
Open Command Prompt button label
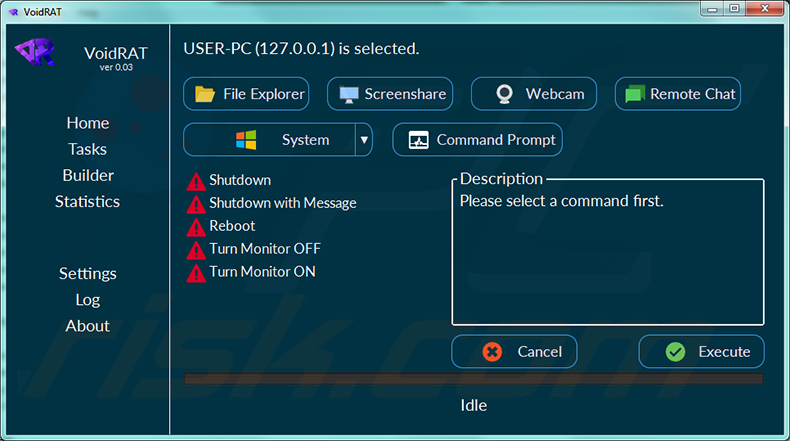(x=496, y=140)
